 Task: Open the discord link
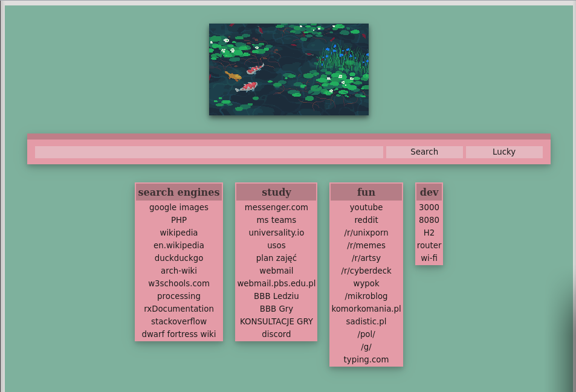[x=276, y=334]
